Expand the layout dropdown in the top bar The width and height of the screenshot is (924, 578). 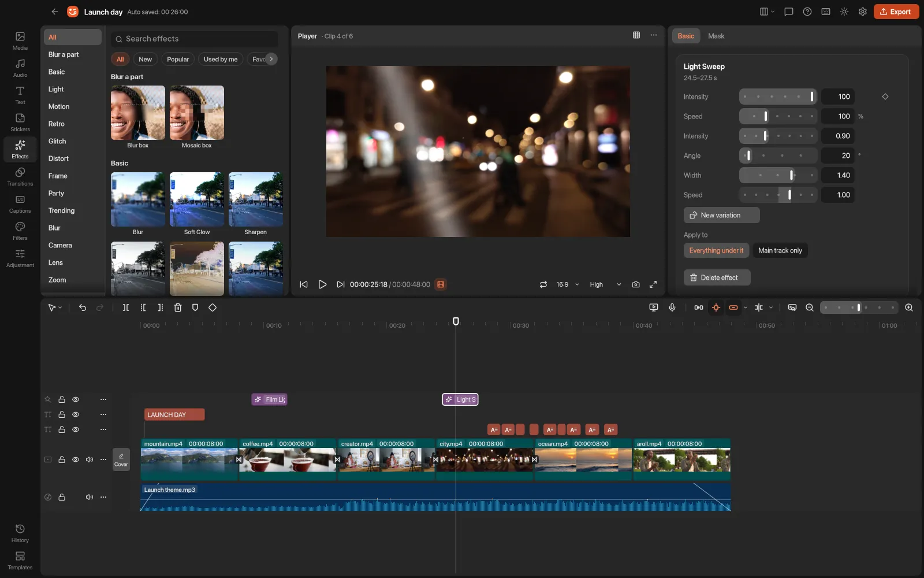(767, 12)
